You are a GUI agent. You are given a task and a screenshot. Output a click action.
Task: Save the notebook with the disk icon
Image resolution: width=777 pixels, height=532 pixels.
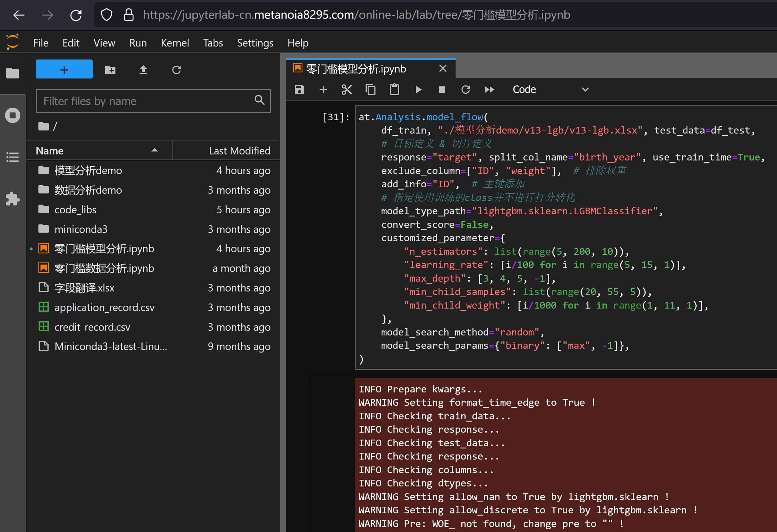[x=299, y=90]
